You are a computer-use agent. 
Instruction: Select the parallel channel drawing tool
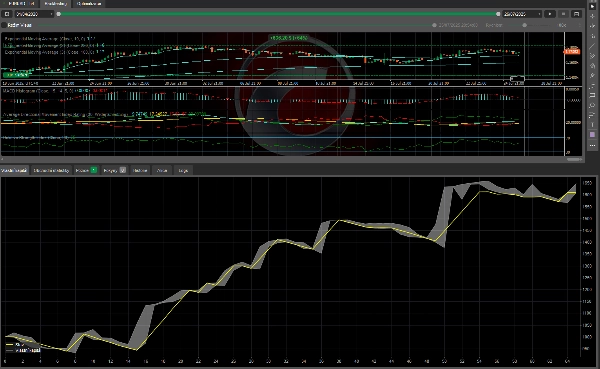[592, 56]
